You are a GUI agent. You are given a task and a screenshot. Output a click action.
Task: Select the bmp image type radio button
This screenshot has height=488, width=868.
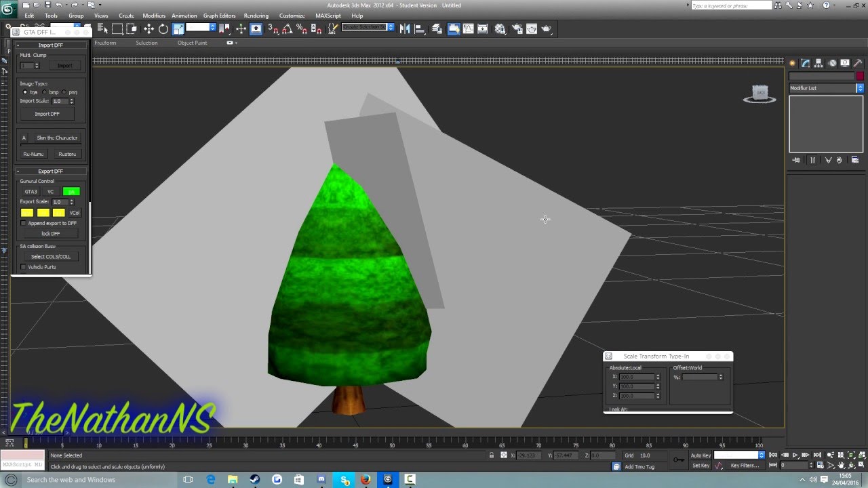[45, 92]
